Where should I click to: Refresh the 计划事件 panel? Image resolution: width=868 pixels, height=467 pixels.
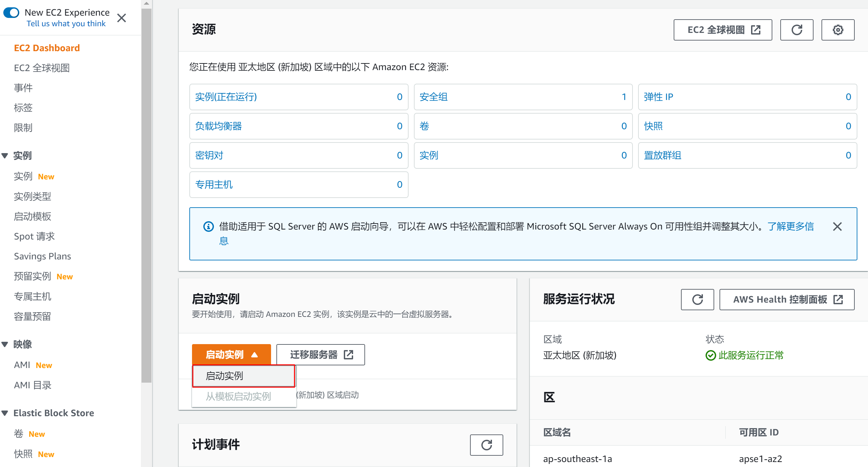click(486, 445)
